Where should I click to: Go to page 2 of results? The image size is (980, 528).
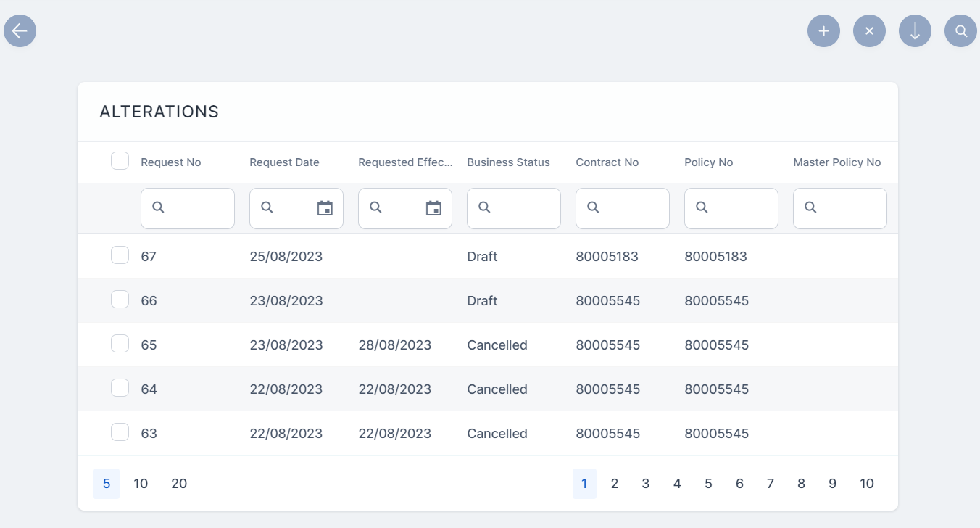(x=615, y=484)
